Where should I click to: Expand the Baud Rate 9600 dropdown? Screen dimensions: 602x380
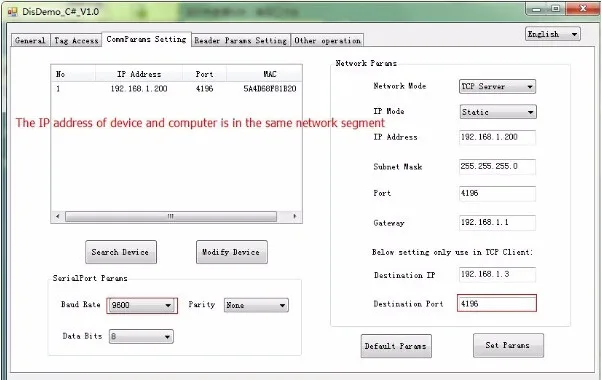point(142,306)
